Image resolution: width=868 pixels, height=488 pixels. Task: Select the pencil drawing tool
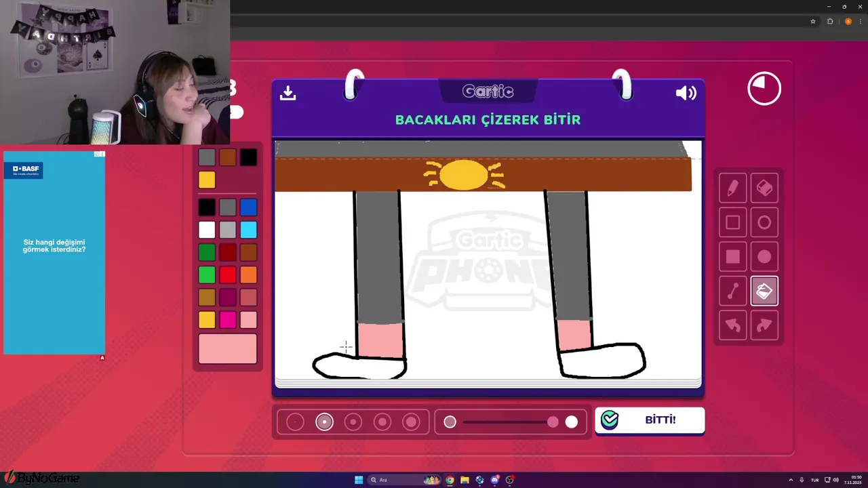[x=732, y=188]
